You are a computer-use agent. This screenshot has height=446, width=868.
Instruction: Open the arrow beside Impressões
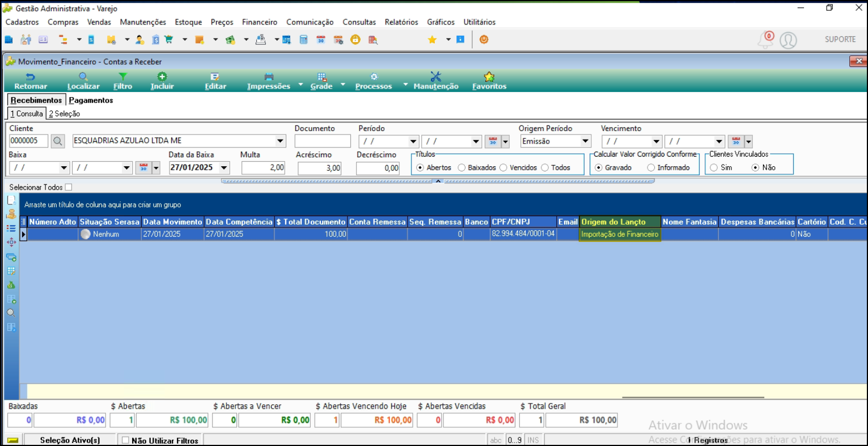(x=300, y=85)
